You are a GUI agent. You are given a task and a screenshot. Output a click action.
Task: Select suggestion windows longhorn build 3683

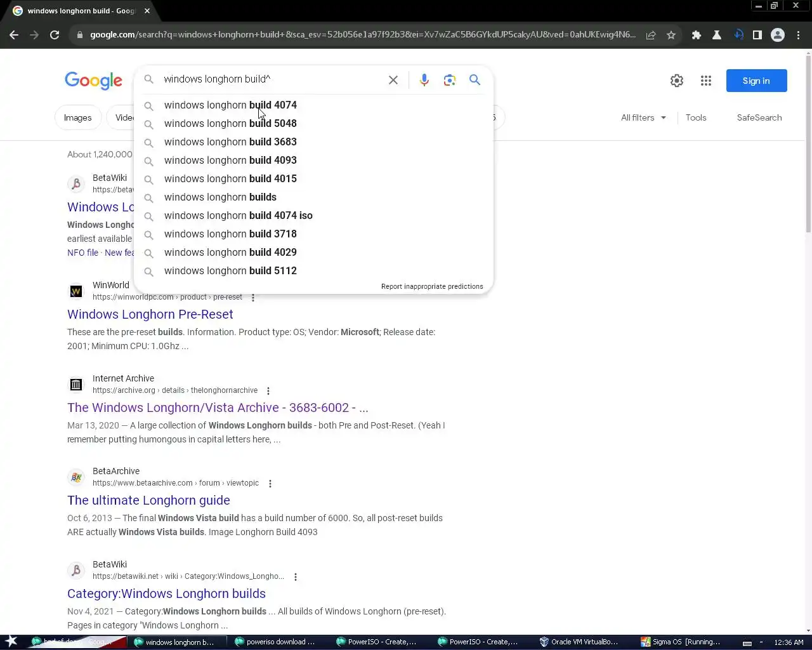(313, 142)
